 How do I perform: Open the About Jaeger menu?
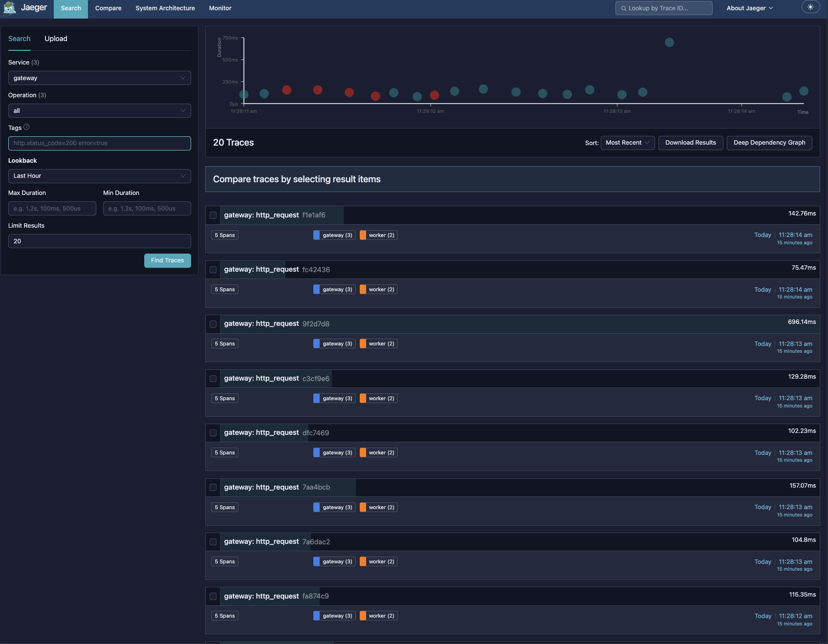tap(749, 8)
